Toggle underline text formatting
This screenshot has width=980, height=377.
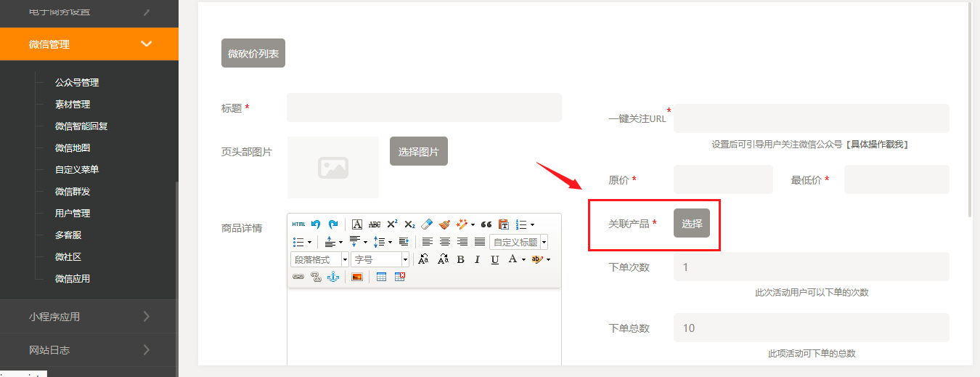tap(494, 259)
